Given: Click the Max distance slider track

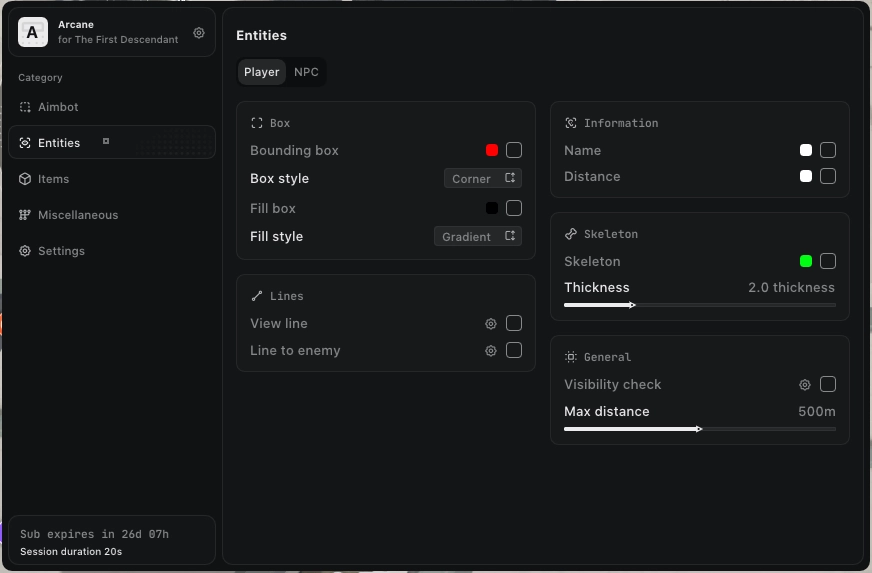Looking at the screenshot, I should [x=700, y=429].
